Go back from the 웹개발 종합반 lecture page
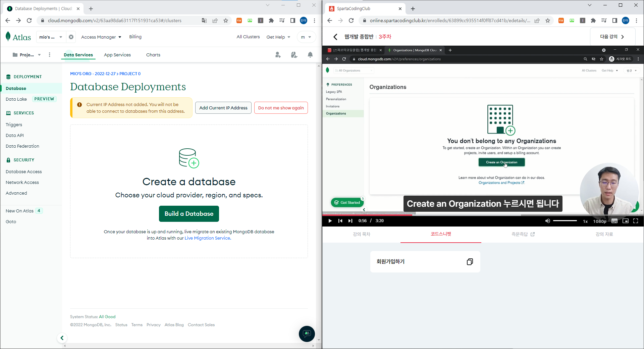The height and width of the screenshot is (349, 644). point(335,37)
